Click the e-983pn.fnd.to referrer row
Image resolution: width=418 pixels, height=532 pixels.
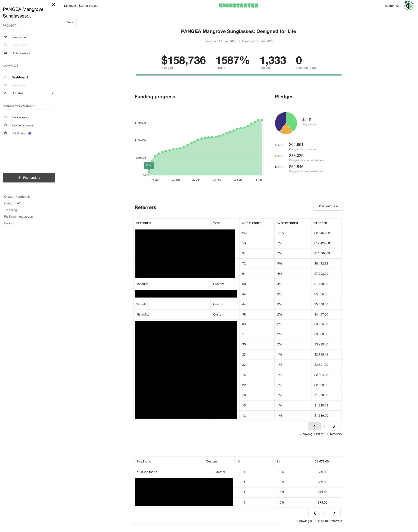(238, 472)
